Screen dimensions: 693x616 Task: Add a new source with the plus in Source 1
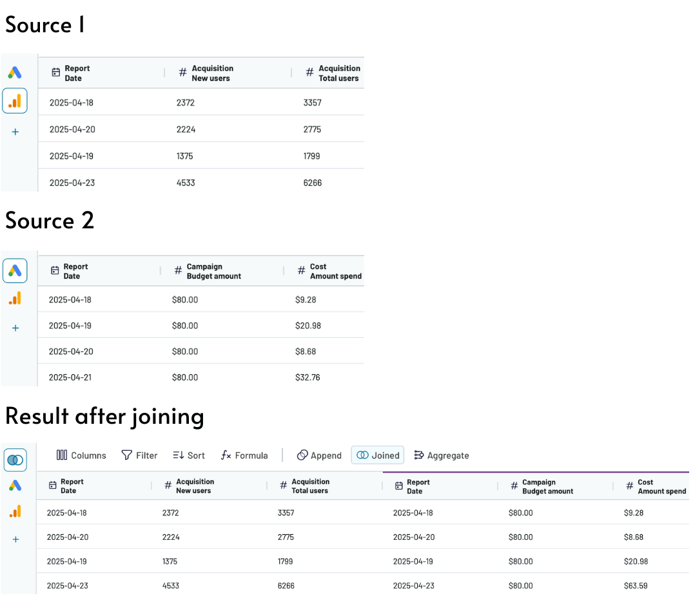(x=15, y=132)
